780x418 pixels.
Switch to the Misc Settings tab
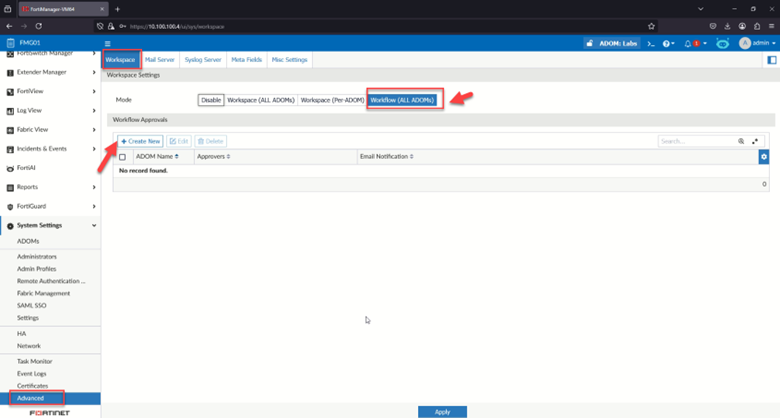tap(290, 60)
